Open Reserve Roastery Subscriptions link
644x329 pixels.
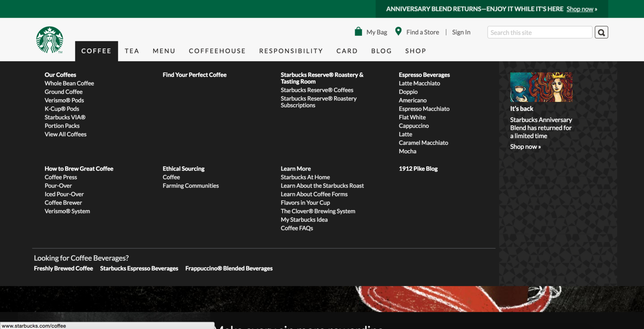(x=319, y=102)
